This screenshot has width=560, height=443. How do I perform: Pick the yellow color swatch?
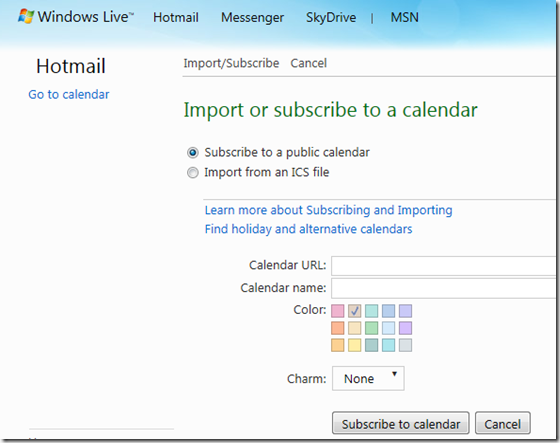tap(355, 345)
